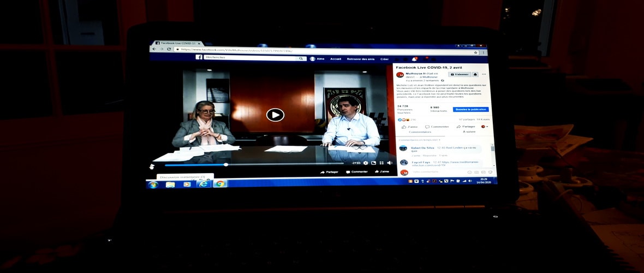The image size is (644, 273).
Task: Click the 57 partages count
Action: pos(467,120)
